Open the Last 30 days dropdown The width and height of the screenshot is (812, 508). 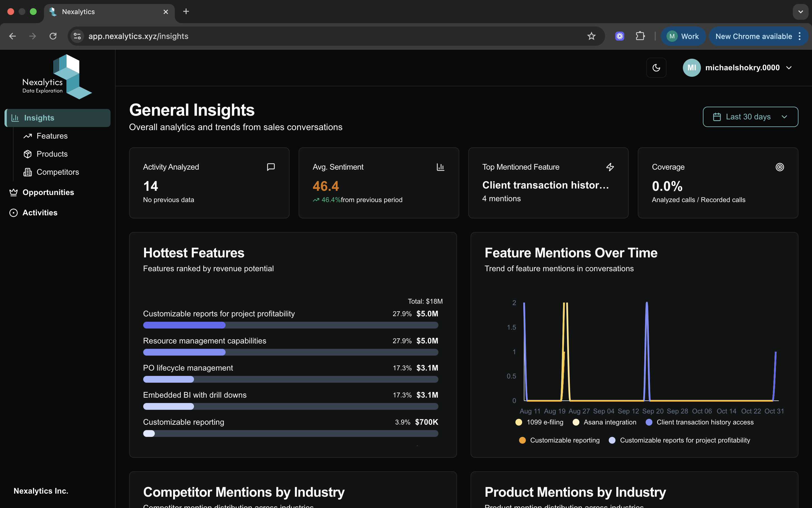(750, 117)
